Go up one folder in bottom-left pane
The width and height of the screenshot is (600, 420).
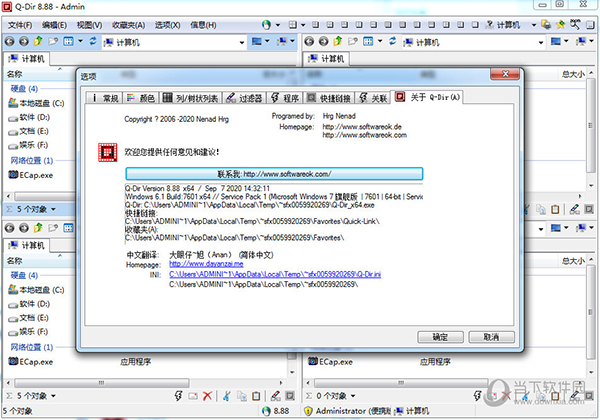pos(38,228)
